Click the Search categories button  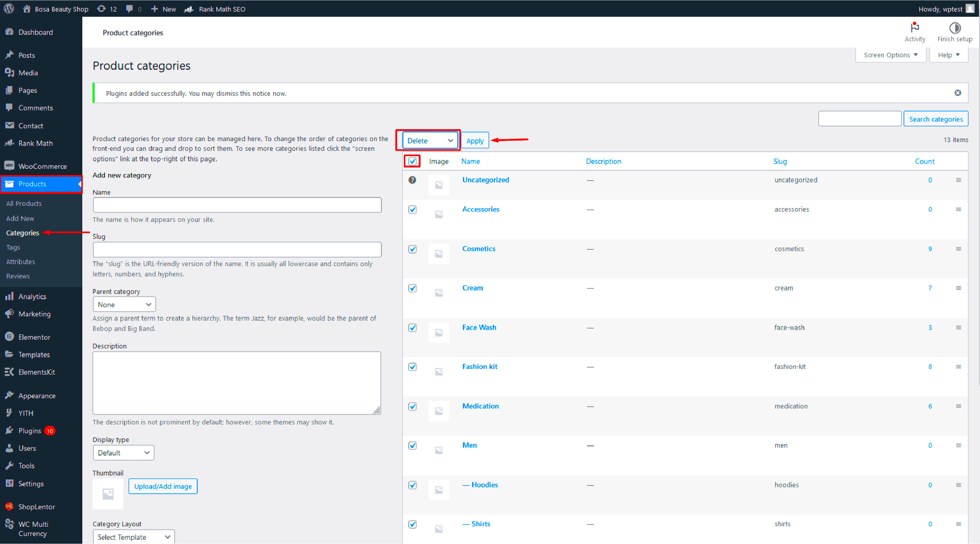tap(935, 119)
